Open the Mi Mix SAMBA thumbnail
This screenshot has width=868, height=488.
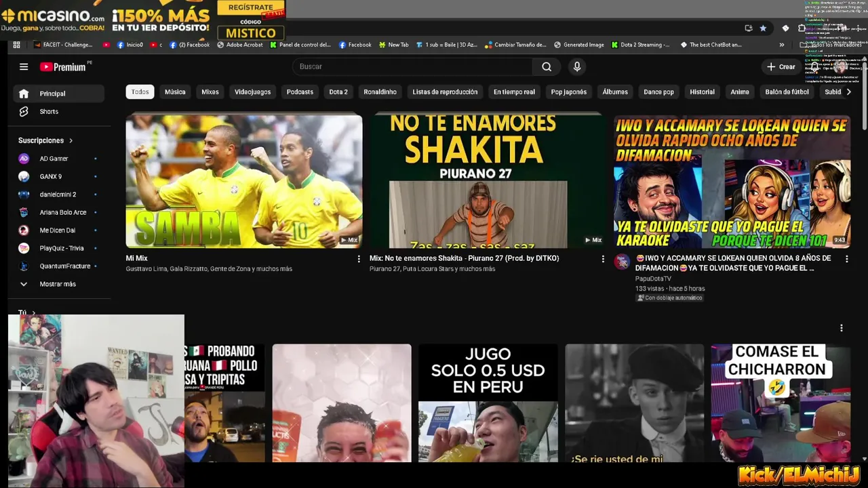pos(244,181)
